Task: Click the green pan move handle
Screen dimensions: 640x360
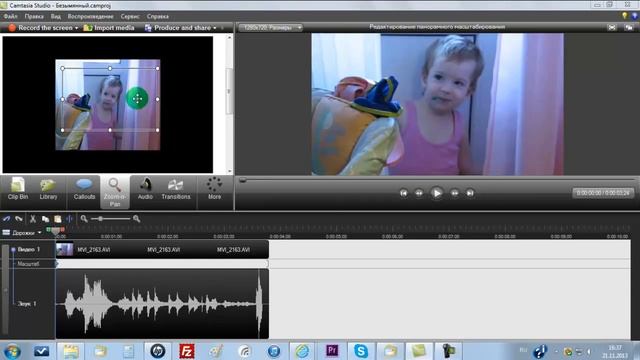Action: [137, 98]
